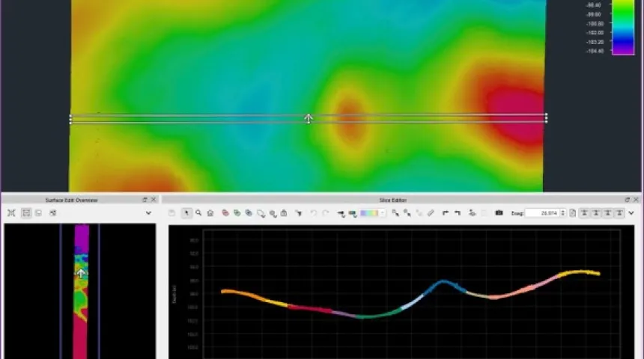Click the lock icon in the Slice Editor toolbar

coord(284,213)
